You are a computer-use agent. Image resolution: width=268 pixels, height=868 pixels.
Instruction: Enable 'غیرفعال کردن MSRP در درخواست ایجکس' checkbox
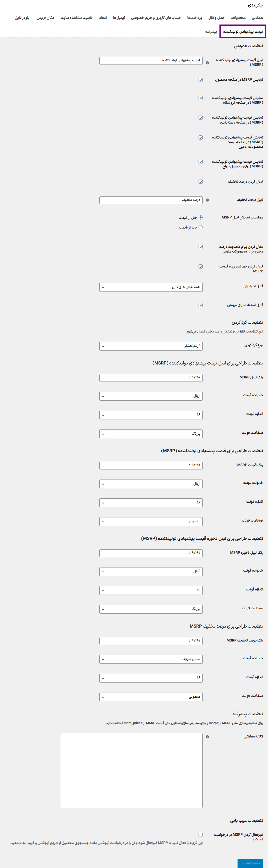coord(201,834)
